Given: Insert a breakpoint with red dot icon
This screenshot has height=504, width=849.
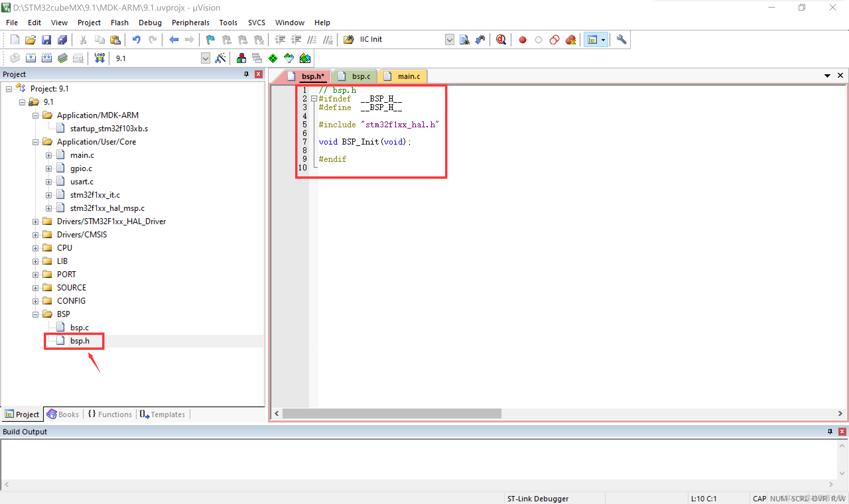Looking at the screenshot, I should (522, 40).
